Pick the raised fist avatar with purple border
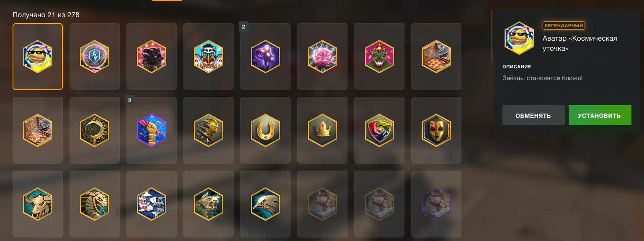 (x=152, y=130)
